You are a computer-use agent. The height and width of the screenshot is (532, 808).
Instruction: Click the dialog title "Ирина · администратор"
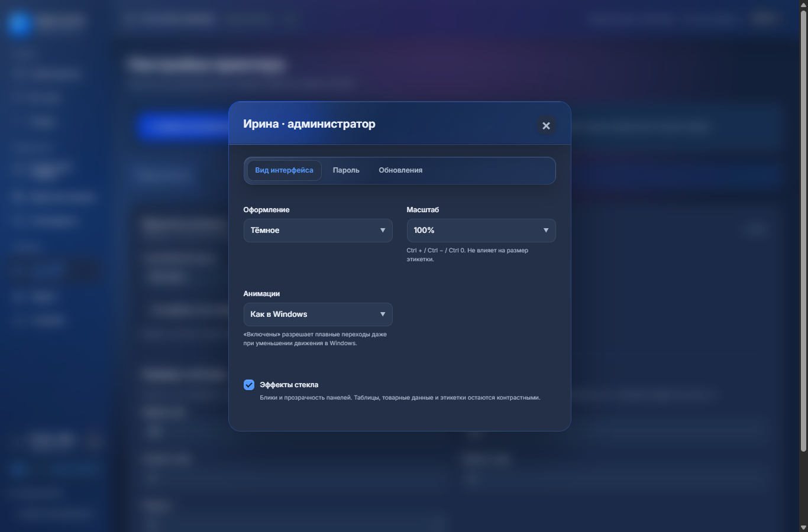[x=309, y=124]
